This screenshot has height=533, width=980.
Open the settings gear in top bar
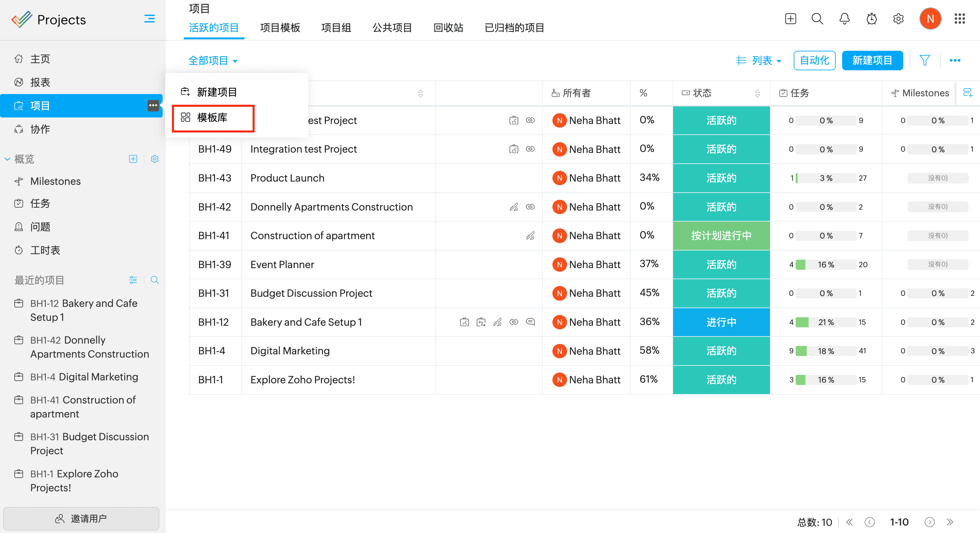coord(898,19)
